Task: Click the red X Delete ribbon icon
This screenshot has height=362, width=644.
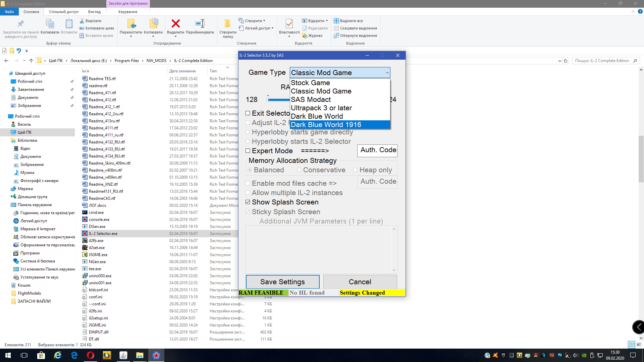Action: click(x=175, y=24)
